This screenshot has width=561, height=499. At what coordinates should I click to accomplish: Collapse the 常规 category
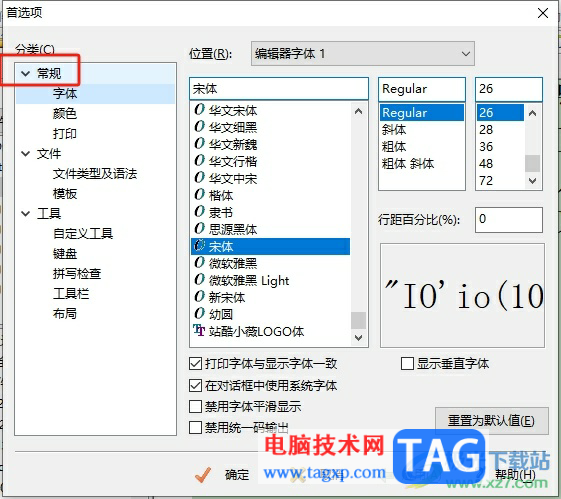(25, 74)
